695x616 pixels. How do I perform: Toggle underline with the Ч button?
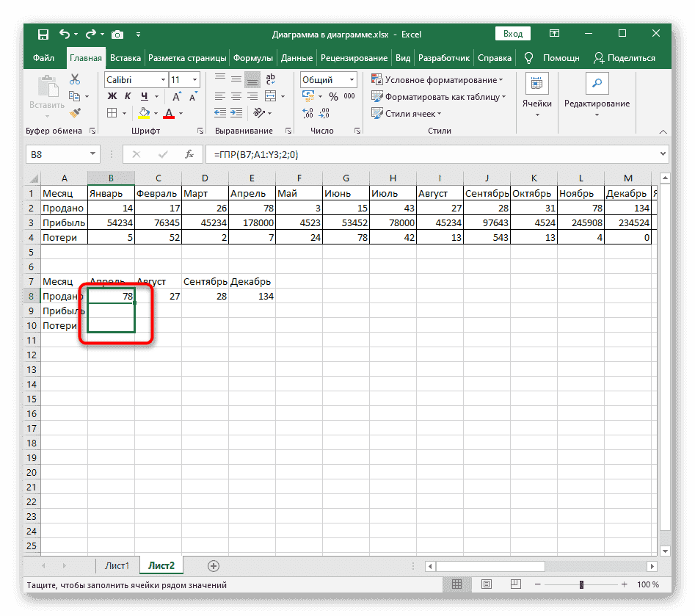[144, 96]
